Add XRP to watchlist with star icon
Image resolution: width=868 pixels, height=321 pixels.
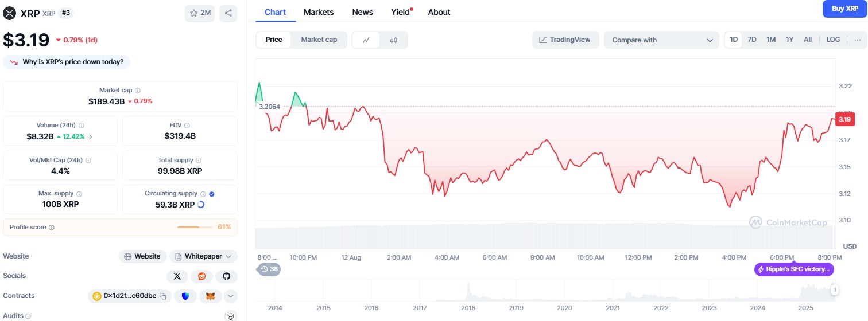tap(199, 13)
